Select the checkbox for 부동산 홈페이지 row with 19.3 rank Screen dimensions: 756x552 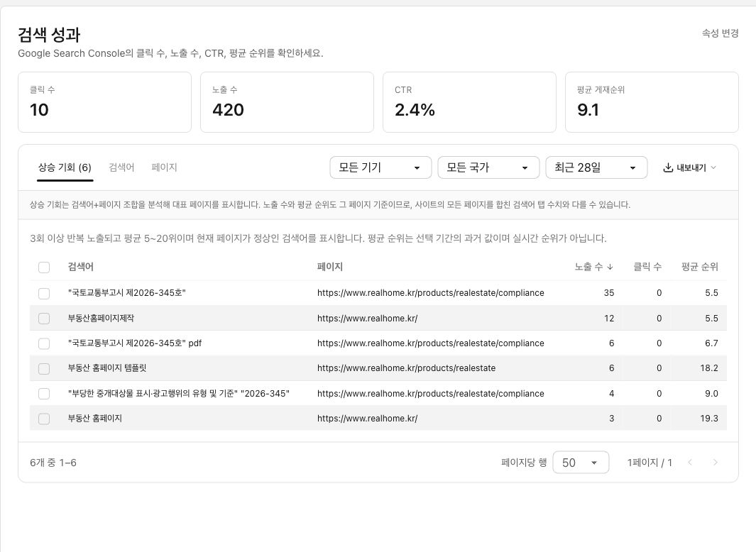[44, 419]
